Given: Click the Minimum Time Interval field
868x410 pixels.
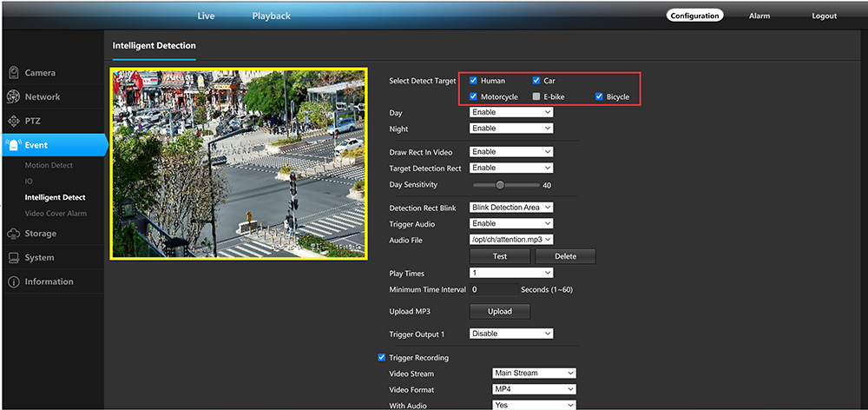Looking at the screenshot, I should pos(493,289).
